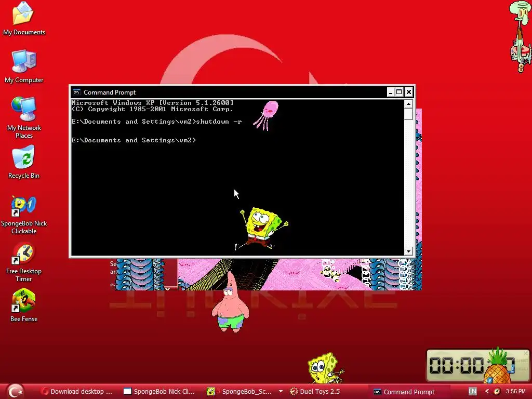Open the Start button with crescent flag

pyautogui.click(x=15, y=391)
